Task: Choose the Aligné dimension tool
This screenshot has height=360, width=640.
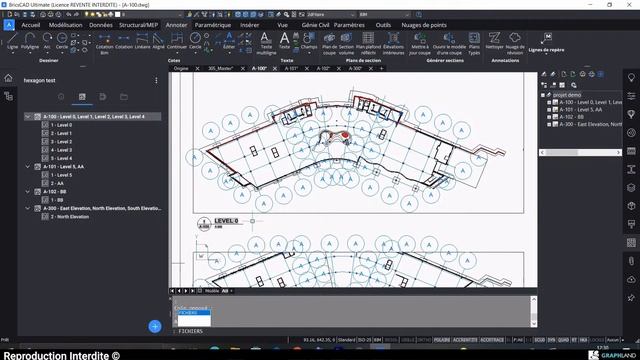Action: point(158,41)
